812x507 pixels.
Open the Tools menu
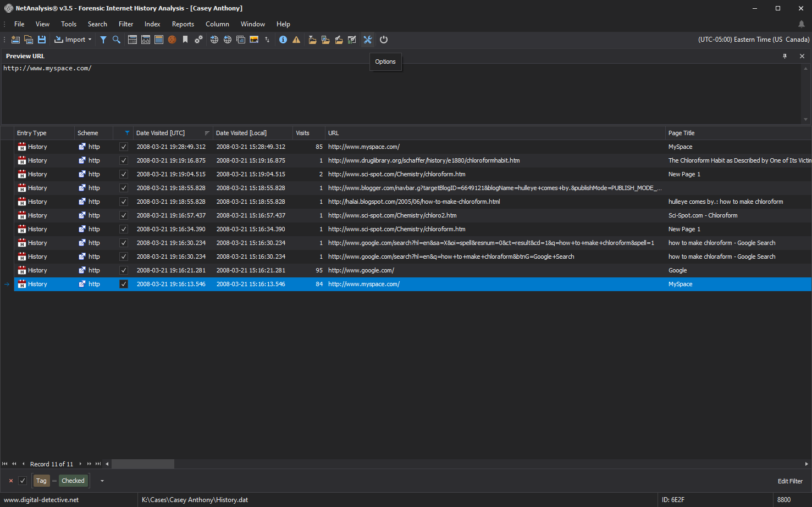tap(69, 24)
